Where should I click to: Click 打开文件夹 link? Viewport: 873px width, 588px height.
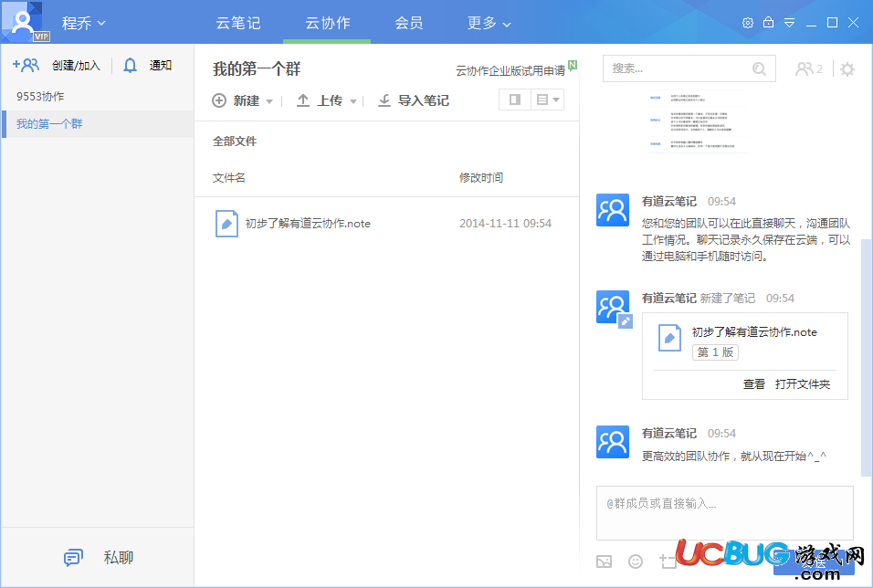pyautogui.click(x=803, y=383)
